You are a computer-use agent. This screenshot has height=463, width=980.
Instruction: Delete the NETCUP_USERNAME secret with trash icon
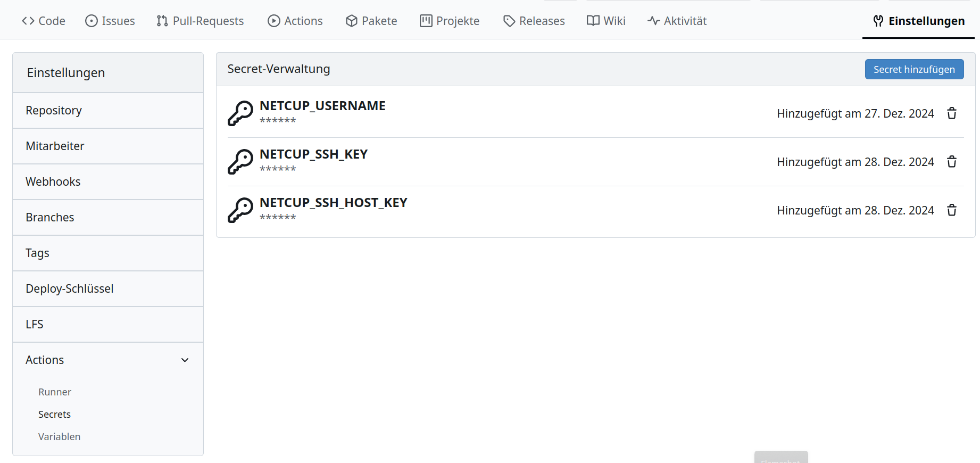tap(952, 113)
